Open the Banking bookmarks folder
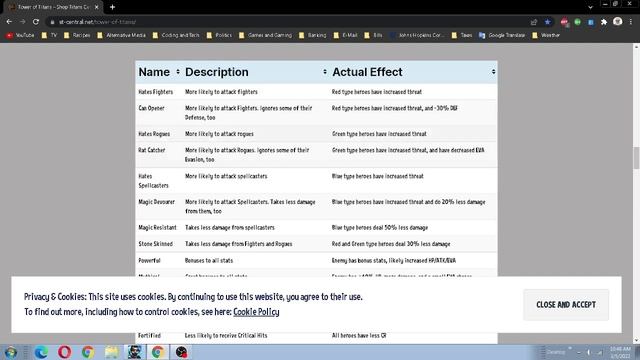 point(313,36)
